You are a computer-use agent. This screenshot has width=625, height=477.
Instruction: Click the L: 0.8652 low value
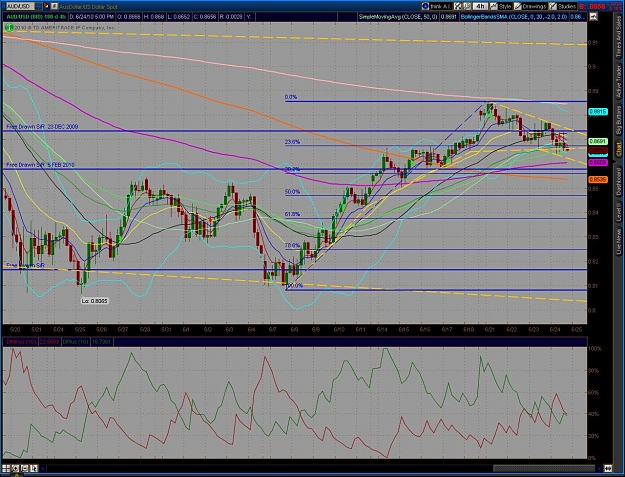click(x=178, y=17)
